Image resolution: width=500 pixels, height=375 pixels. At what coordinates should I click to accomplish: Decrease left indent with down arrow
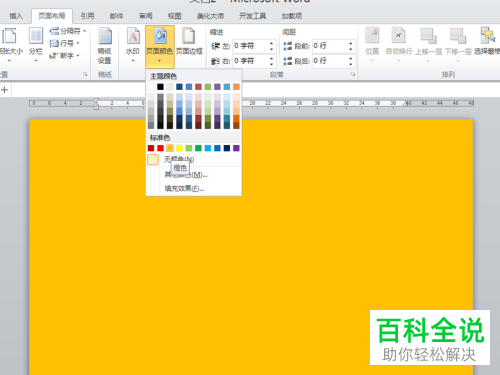272,49
